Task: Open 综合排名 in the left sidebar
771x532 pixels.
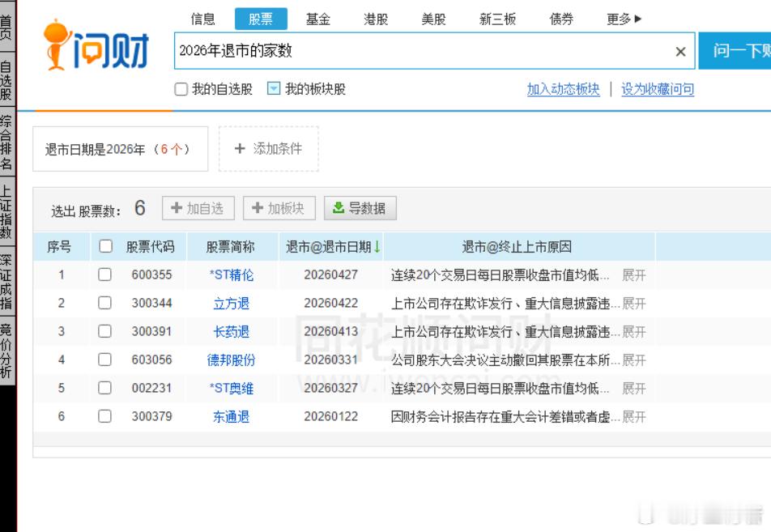Action: pyautogui.click(x=6, y=142)
